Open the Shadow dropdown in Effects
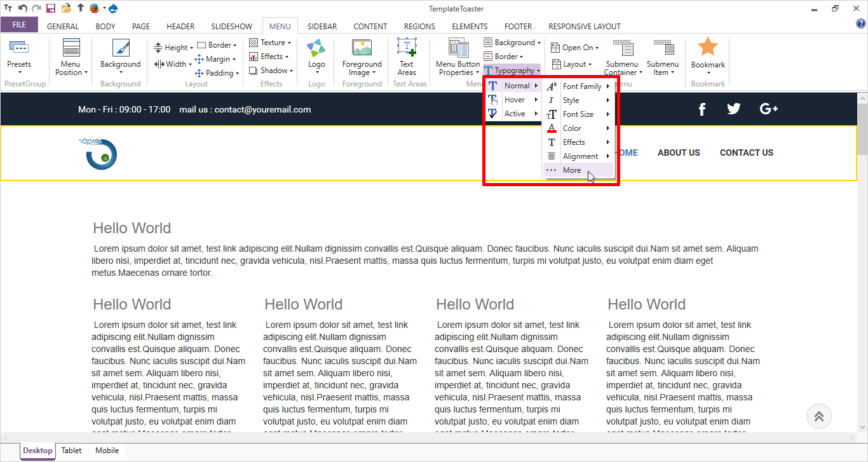Screen dimensions: 868x462 point(271,71)
